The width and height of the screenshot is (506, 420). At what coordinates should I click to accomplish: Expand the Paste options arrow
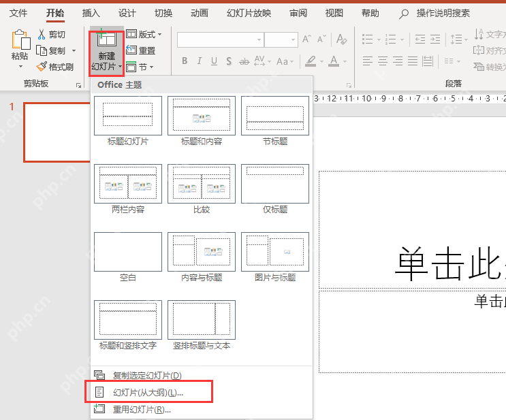pos(20,67)
